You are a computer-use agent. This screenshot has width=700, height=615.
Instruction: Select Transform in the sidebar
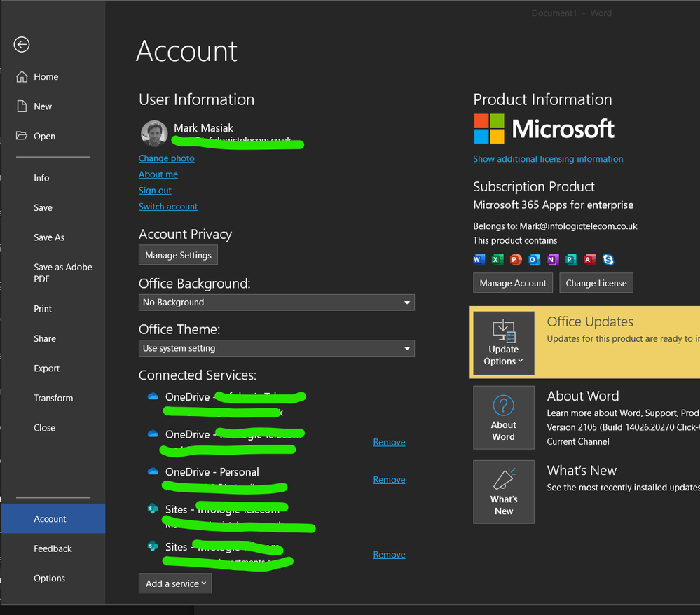53,398
